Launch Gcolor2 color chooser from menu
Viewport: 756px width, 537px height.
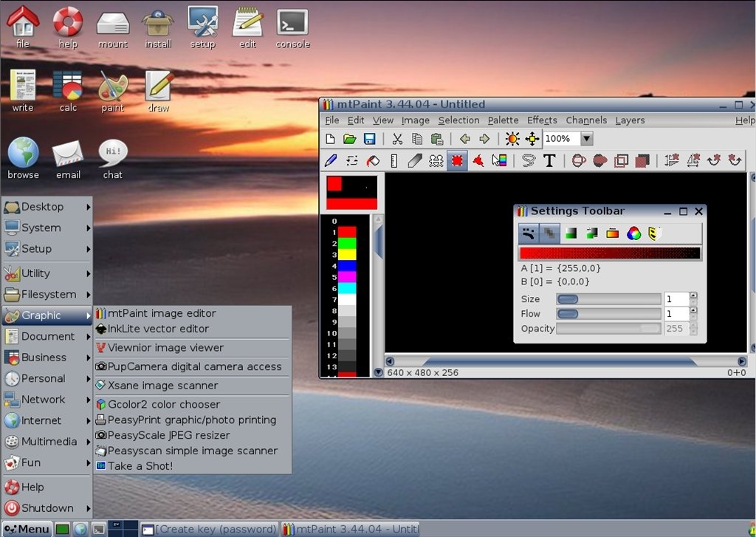193,404
